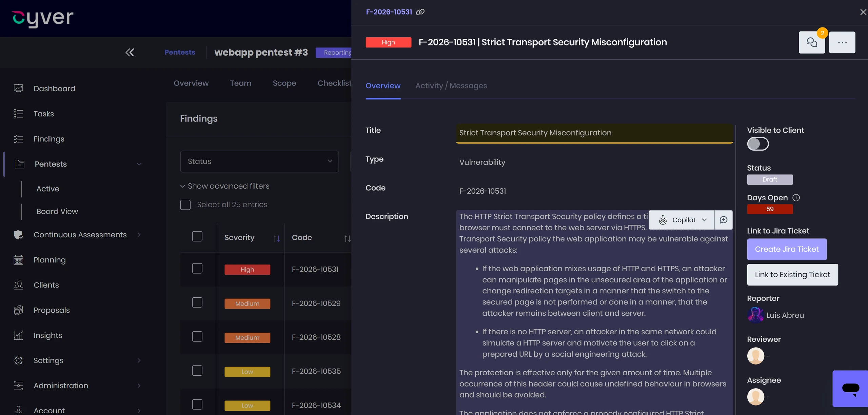
Task: Copy finding link icon next to F-2026-10531
Action: 420,12
